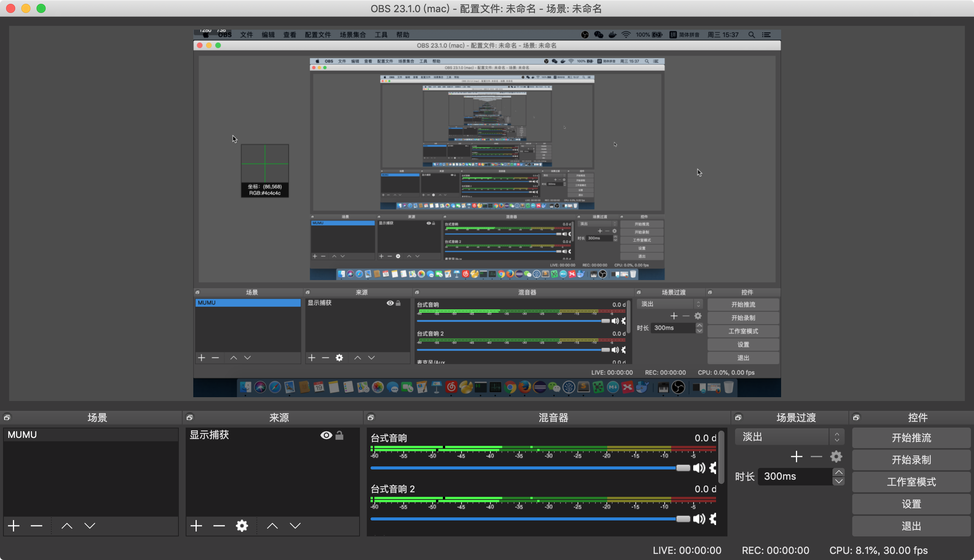974x560 pixels.
Task: Open source properties with the gear under 来源
Action: point(242,525)
